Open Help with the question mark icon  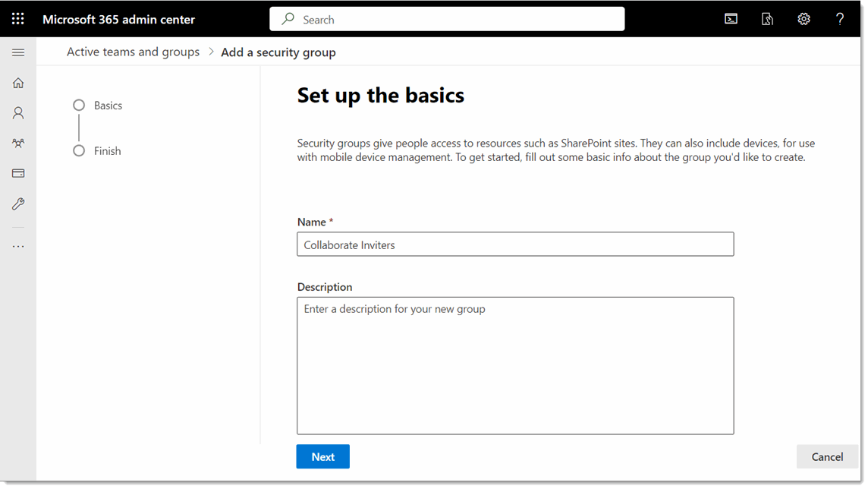[x=840, y=18]
